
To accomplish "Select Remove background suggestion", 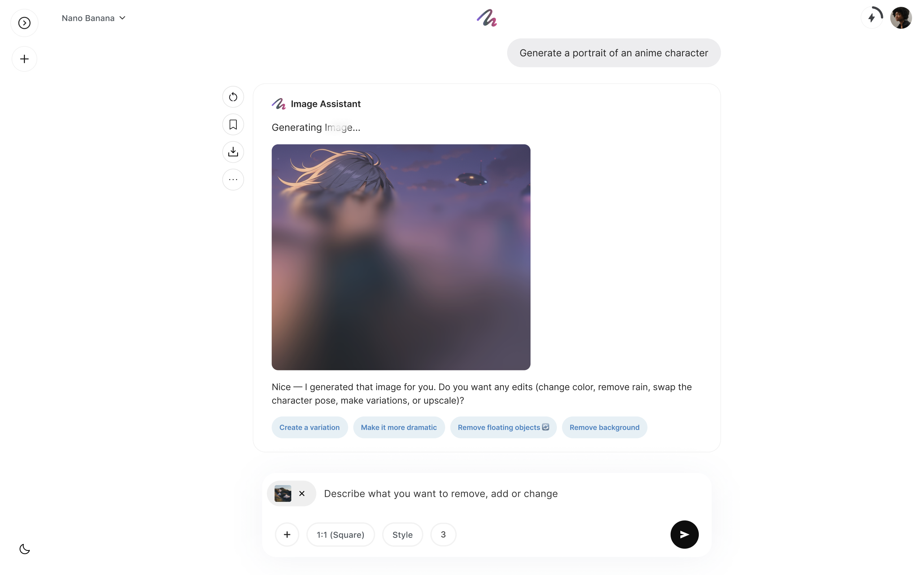I will pos(604,427).
